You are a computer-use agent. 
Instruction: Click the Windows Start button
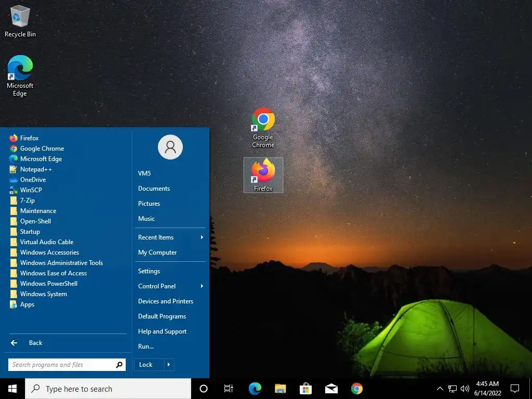click(12, 389)
